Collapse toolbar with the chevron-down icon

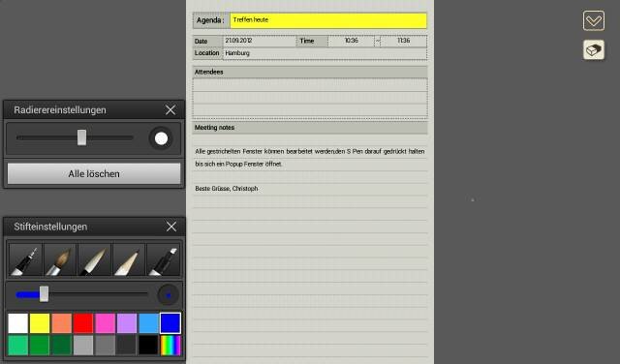594,21
